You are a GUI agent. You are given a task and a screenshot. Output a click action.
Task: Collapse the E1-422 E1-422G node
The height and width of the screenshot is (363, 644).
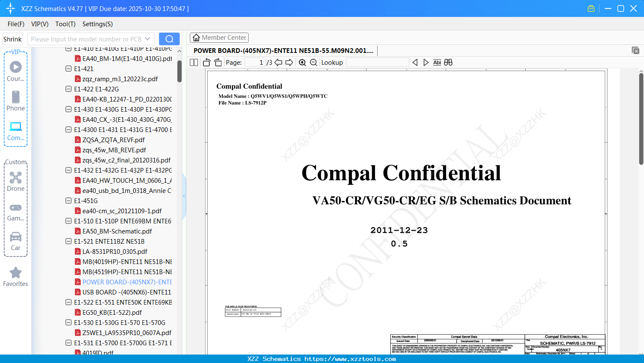(x=69, y=89)
